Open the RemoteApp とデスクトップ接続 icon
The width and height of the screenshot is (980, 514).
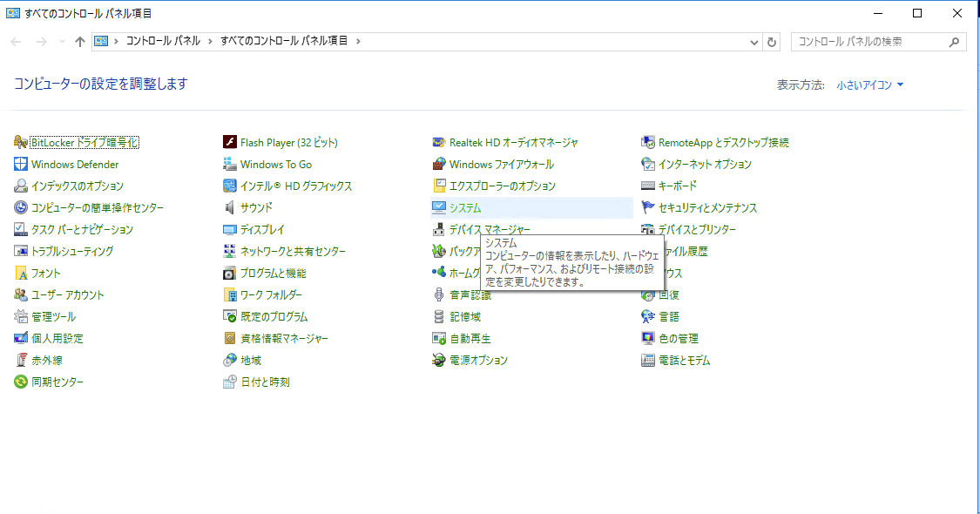[648, 143]
